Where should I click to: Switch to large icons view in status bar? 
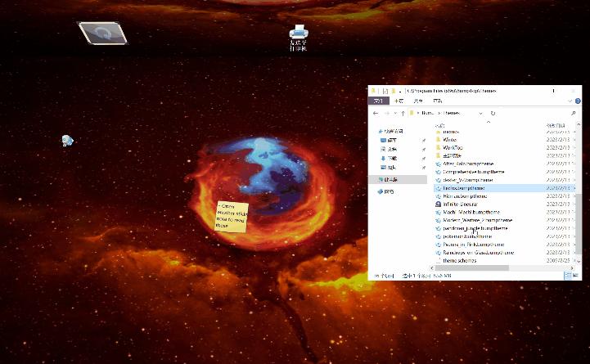pos(575,276)
